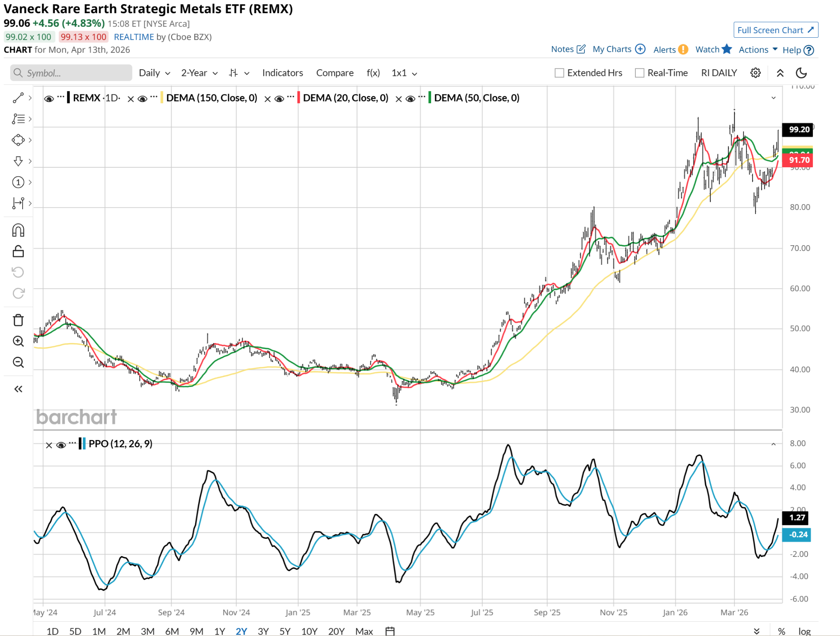Check the Real-Time checkbox
Screen dimensions: 840x636
[x=639, y=73]
